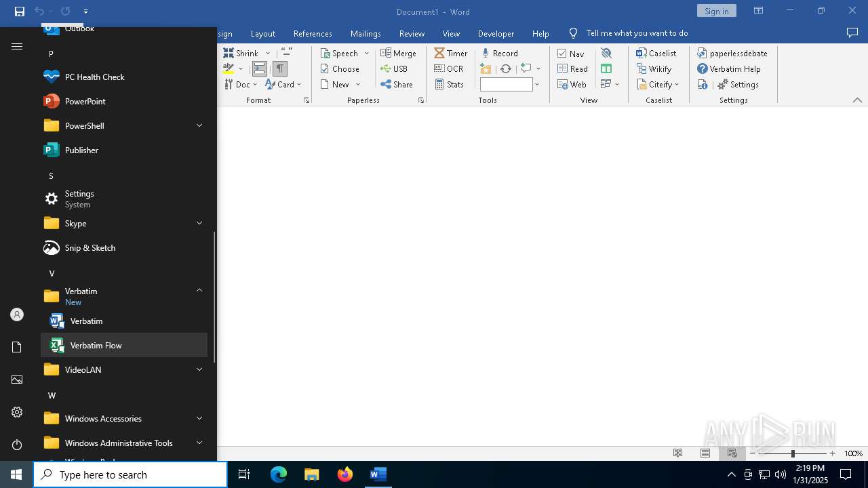Open Verbatim Settings in ribbon

[738, 84]
